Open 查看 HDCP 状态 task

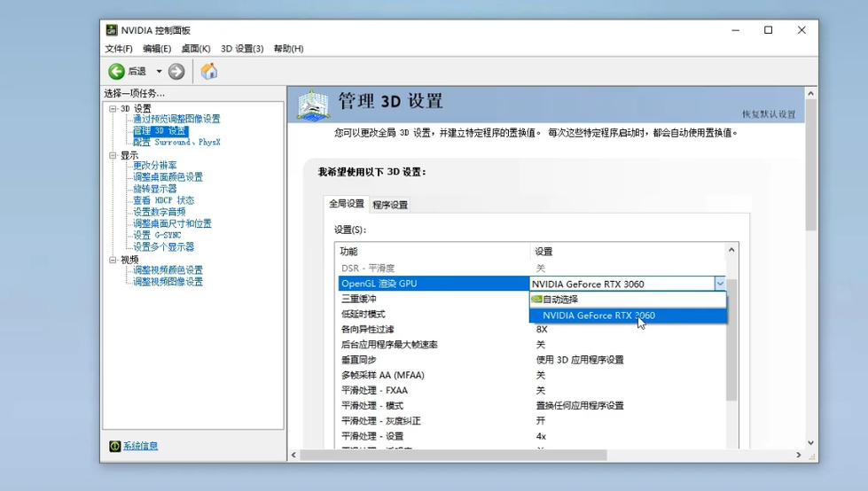click(163, 200)
